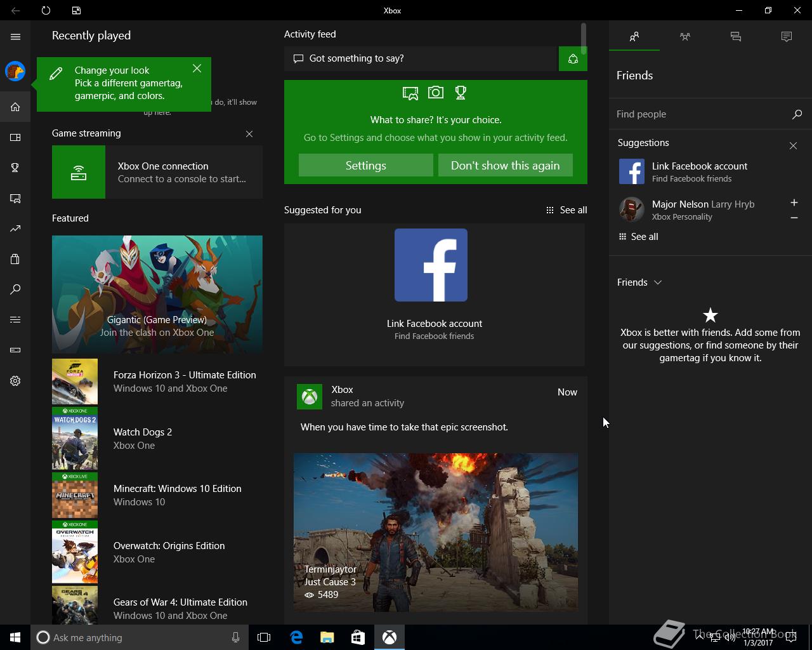
Task: Open the hamburger navigation menu
Action: pos(15,37)
